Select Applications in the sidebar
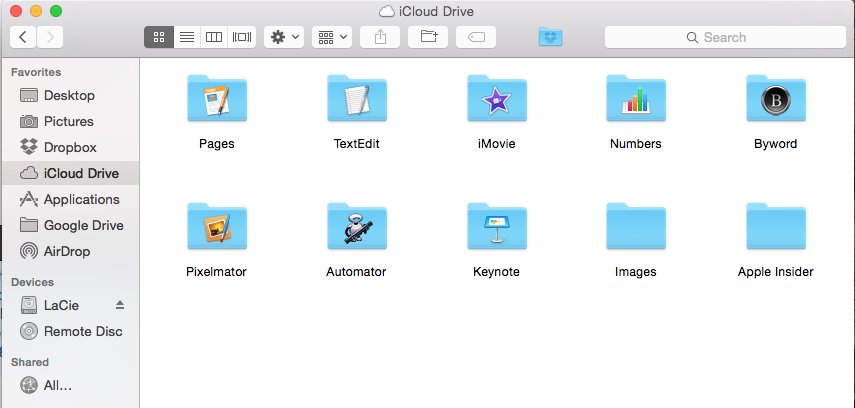Image resolution: width=855 pixels, height=408 pixels. coord(70,200)
